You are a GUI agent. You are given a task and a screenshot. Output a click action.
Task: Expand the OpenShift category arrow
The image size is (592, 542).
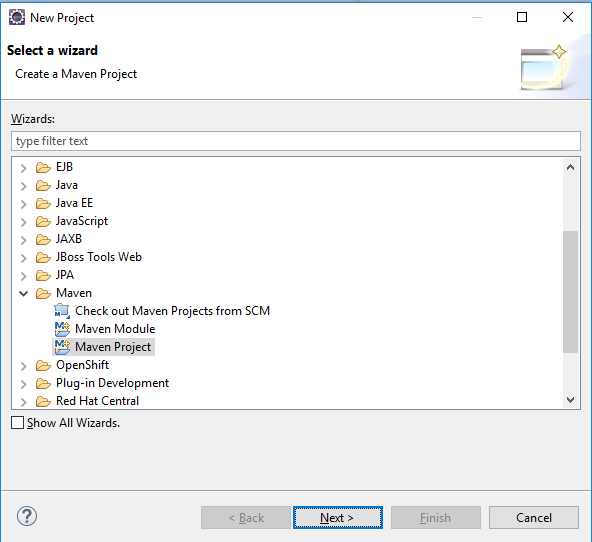(23, 366)
